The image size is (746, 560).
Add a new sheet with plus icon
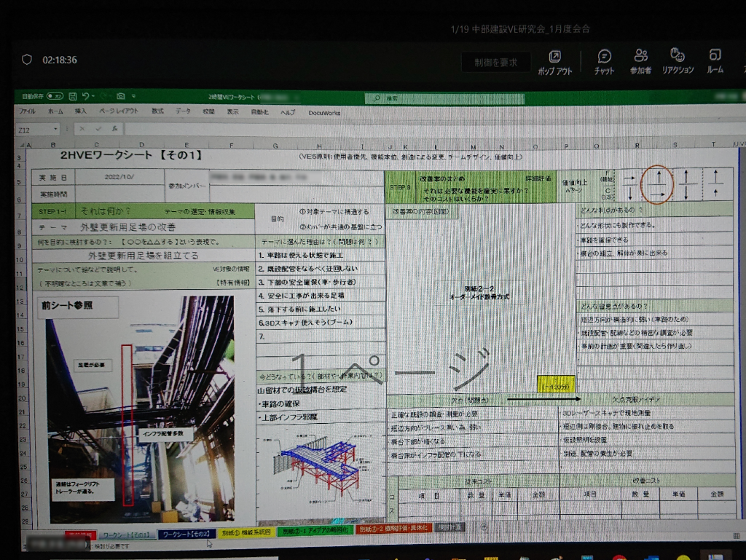(484, 527)
